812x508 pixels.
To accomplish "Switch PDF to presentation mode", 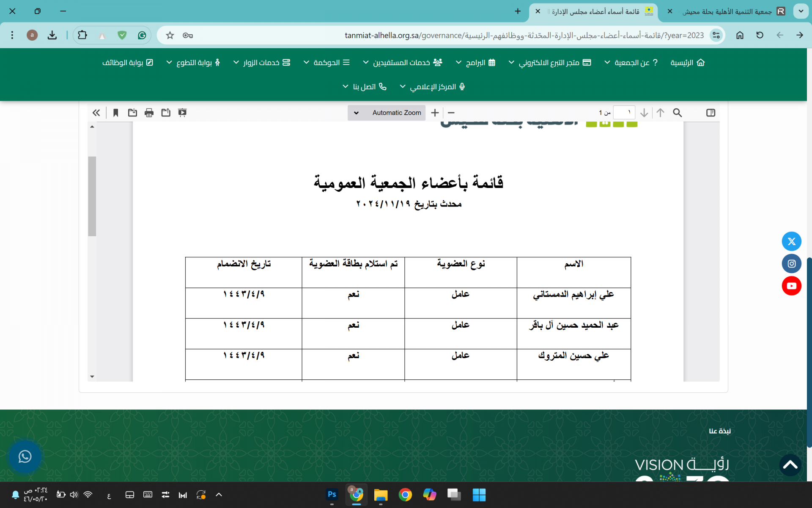I will coord(182,113).
